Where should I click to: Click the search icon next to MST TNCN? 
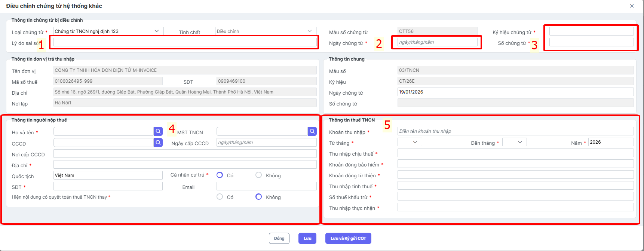[x=312, y=131]
